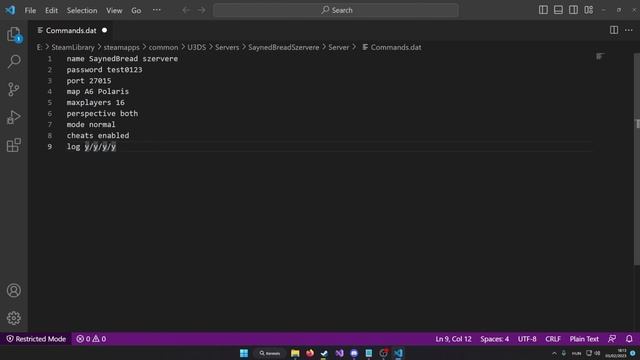This screenshot has width=640, height=360.
Task: Click the editor minimap
Action: (x=600, y=57)
